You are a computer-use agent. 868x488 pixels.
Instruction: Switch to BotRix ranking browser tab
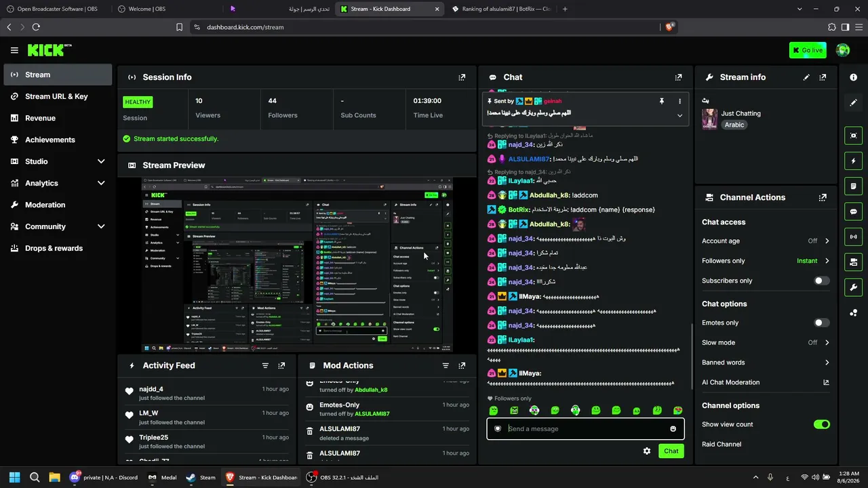[x=502, y=9]
